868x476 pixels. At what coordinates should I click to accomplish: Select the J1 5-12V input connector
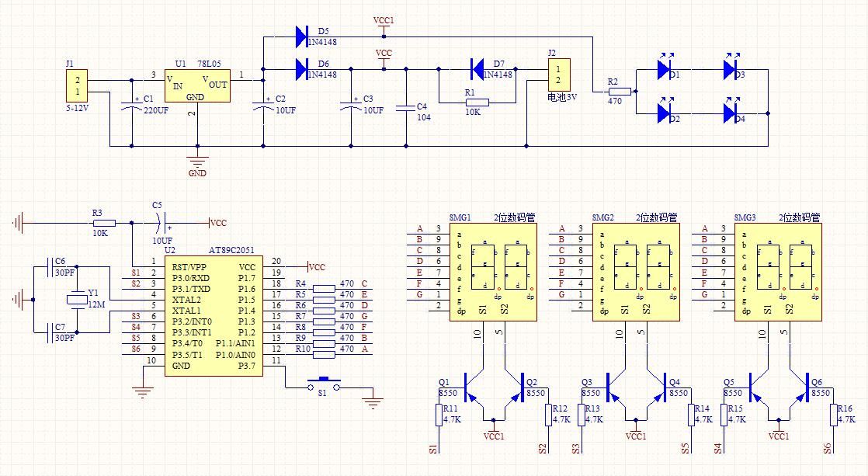coord(77,85)
